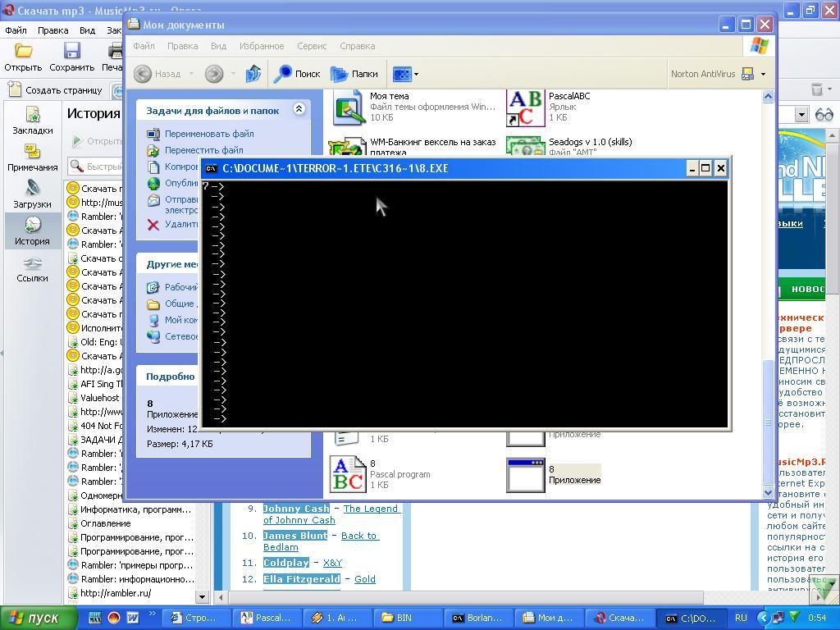
Task: Switch to the BIN folder taskbar button
Action: [x=406, y=618]
